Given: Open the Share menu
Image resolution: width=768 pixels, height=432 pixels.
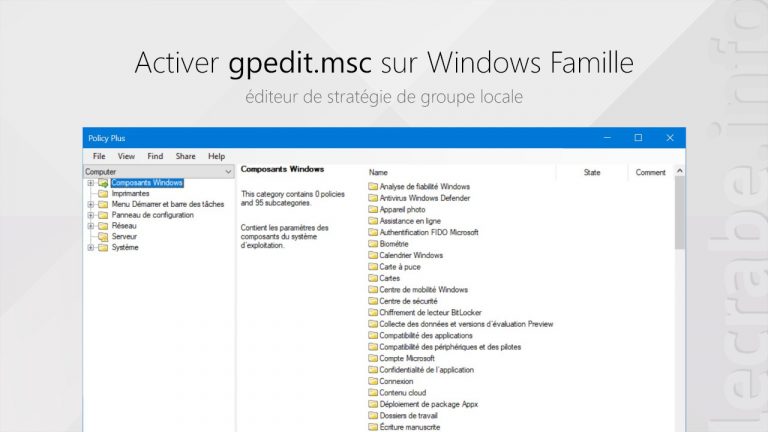Looking at the screenshot, I should click(185, 156).
